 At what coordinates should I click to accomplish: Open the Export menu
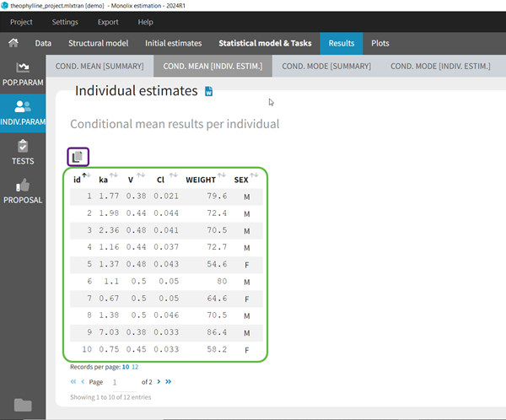108,22
